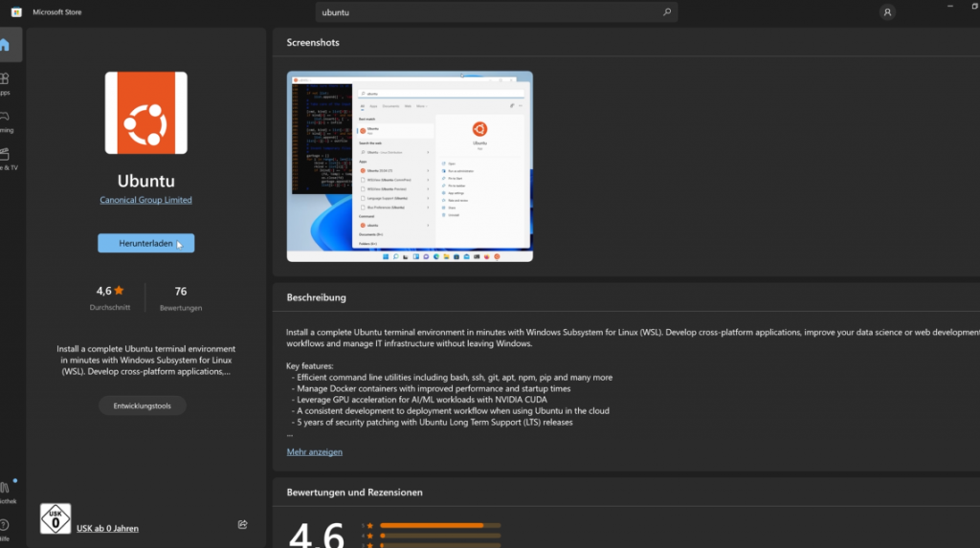980x548 pixels.
Task: Click the USK 0 rating badge
Action: coord(56,518)
